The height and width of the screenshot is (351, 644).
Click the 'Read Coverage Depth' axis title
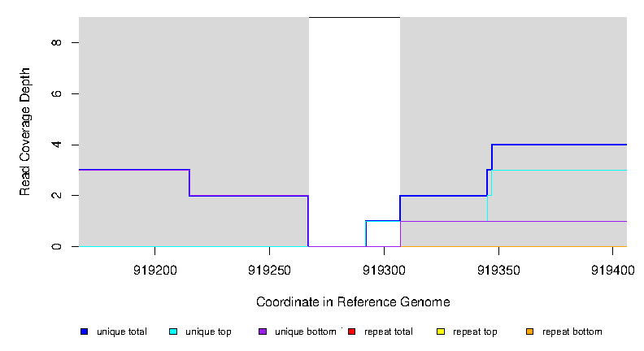click(25, 132)
